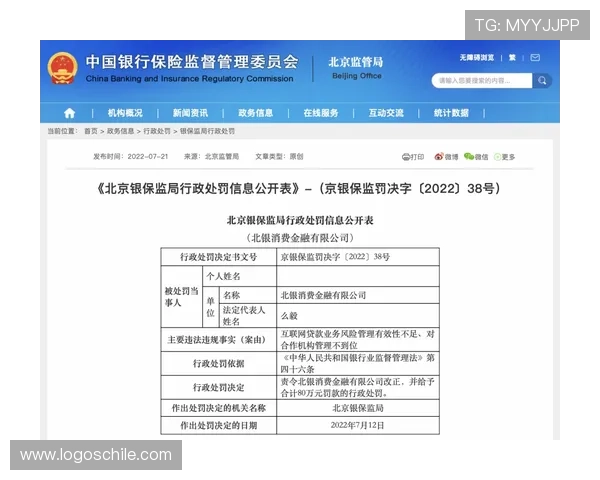600x480 pixels.
Task: Click 政务信息 in breadcrumb
Action: [121, 131]
